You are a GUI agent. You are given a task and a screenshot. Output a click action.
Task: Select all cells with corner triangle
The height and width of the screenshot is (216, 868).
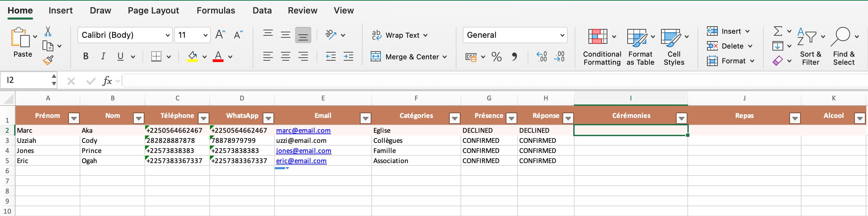pyautogui.click(x=8, y=98)
